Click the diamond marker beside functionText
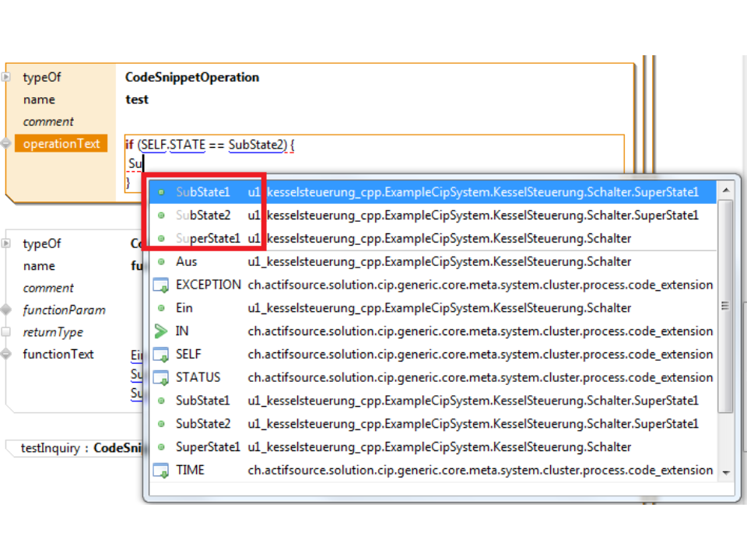747x560 pixels. click(x=6, y=355)
